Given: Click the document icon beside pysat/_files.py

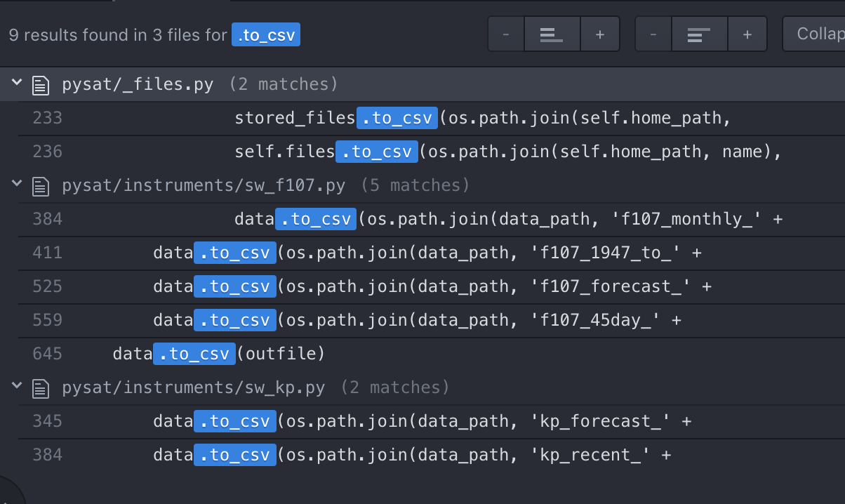Looking at the screenshot, I should [41, 84].
